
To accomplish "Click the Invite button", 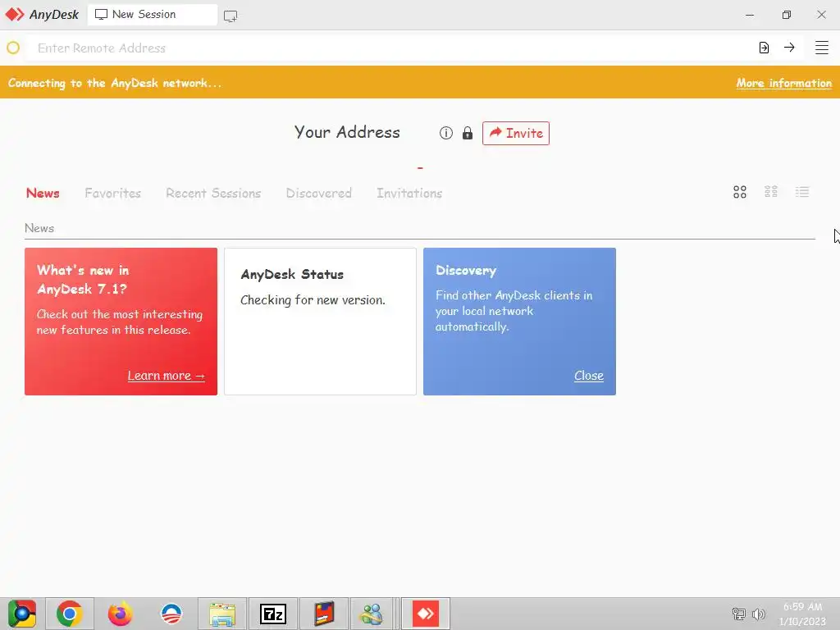I will coord(516,134).
